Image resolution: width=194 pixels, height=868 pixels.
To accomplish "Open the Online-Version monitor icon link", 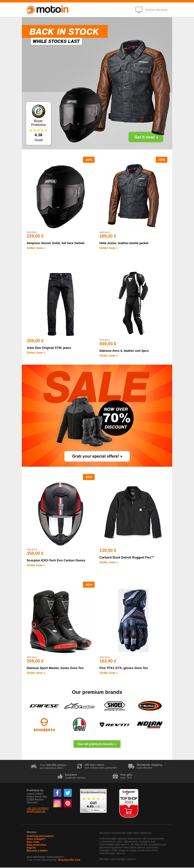I will coord(139,10).
